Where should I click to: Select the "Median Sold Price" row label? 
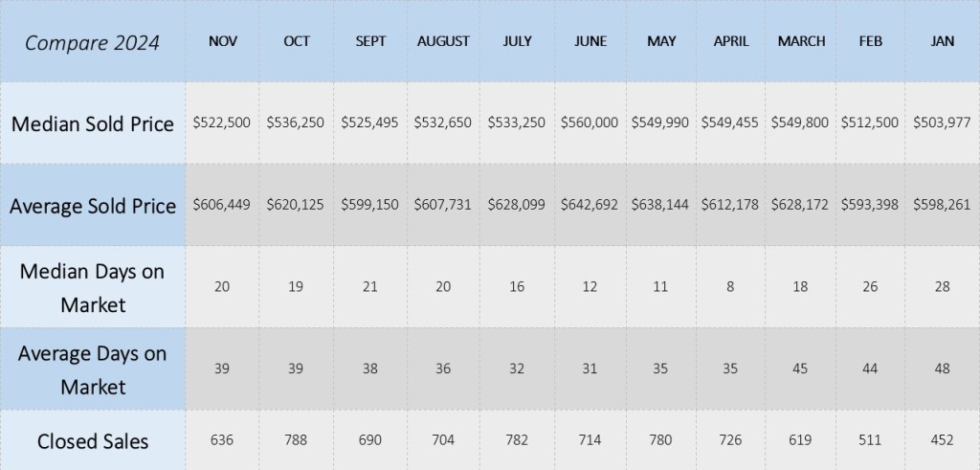92,123
